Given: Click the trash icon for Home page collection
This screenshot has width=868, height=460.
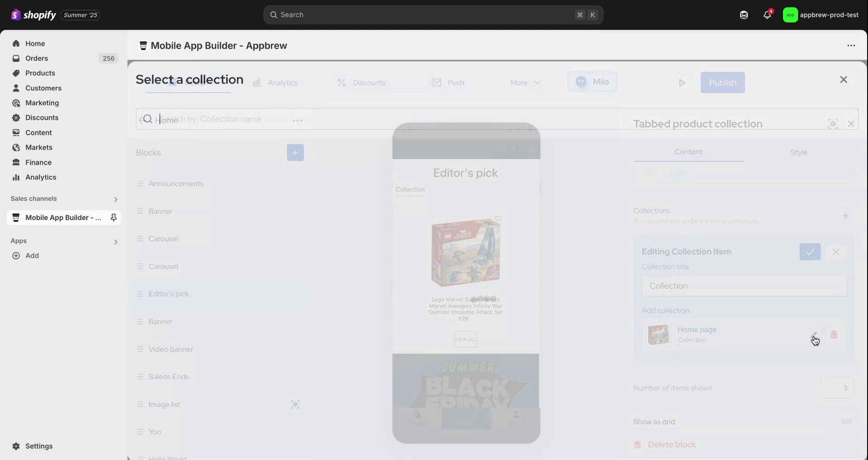Looking at the screenshot, I should point(834,335).
